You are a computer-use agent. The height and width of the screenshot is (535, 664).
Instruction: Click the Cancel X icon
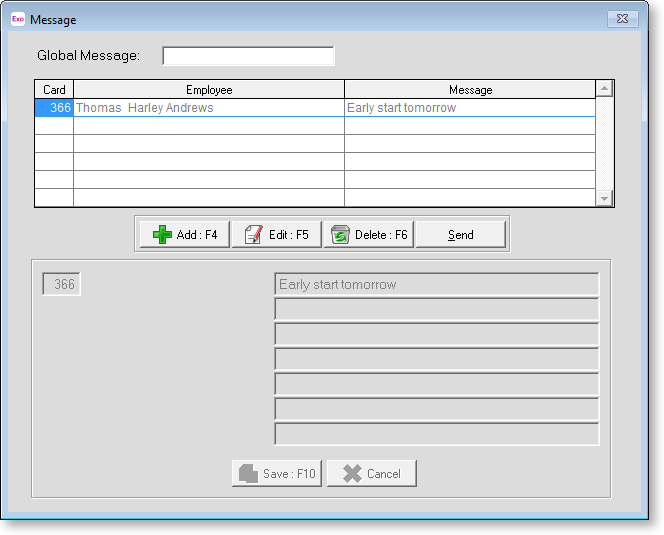point(352,474)
